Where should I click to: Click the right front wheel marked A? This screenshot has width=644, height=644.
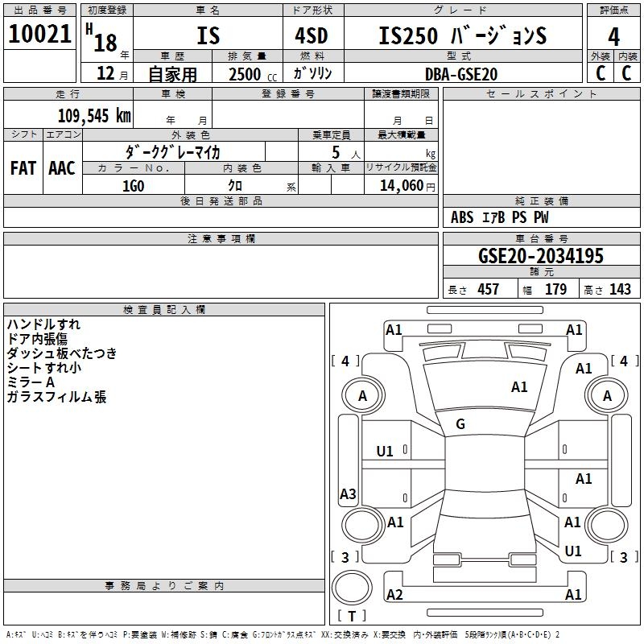coord(607,395)
